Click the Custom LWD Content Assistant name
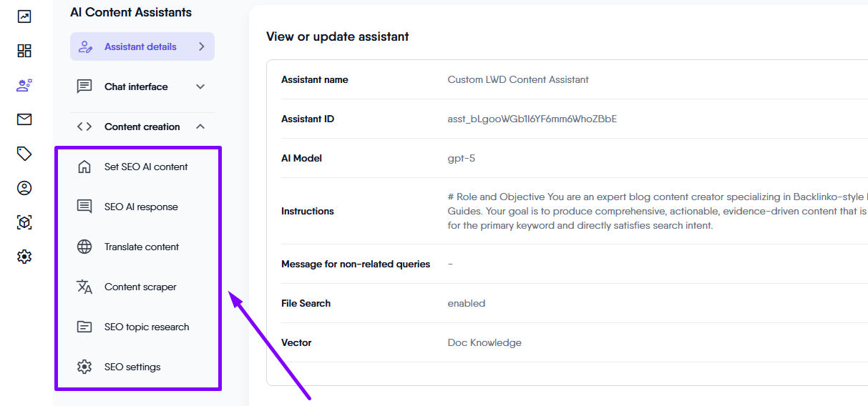Viewport: 868px width, 406px height. [x=518, y=79]
